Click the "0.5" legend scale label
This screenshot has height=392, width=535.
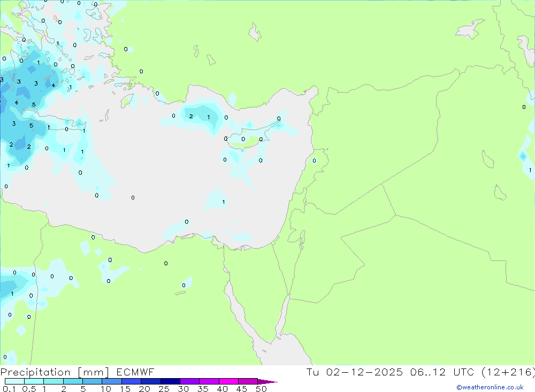tap(29, 389)
